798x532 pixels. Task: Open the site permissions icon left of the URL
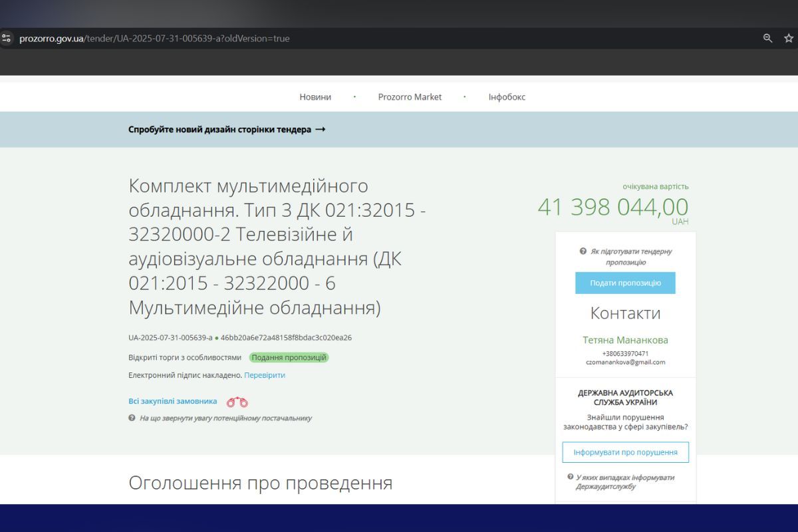(x=7, y=38)
